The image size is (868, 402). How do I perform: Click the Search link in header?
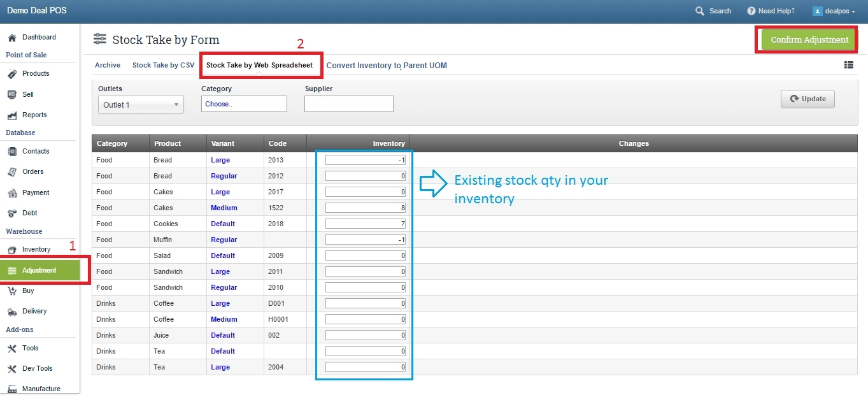point(720,11)
